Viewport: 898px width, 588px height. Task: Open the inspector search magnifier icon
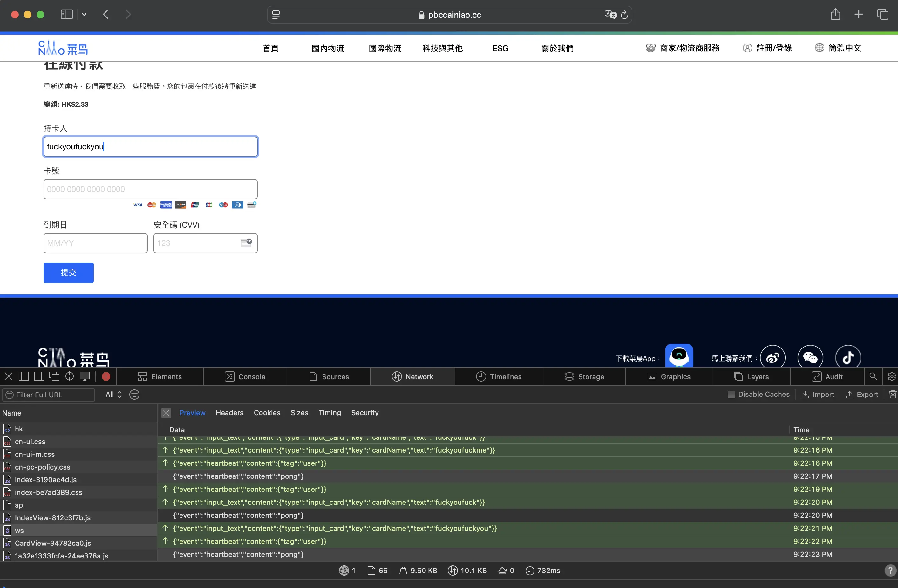(873, 376)
